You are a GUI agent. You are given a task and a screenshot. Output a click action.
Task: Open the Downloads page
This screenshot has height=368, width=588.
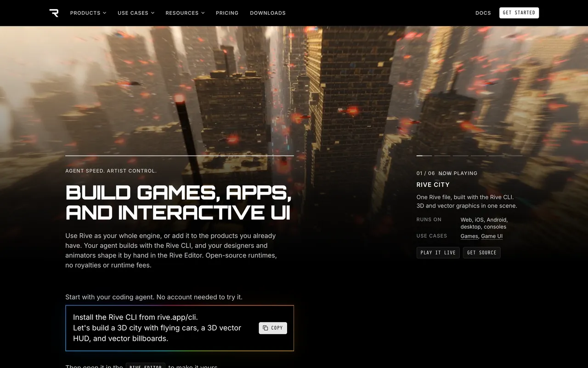pyautogui.click(x=268, y=13)
